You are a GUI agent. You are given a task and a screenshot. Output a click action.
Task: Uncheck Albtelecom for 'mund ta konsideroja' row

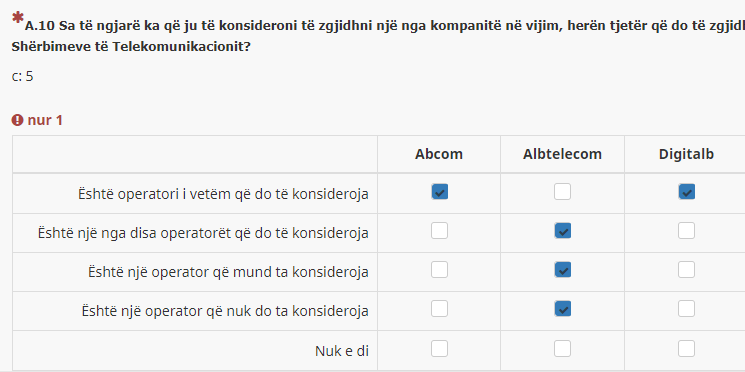pos(563,270)
